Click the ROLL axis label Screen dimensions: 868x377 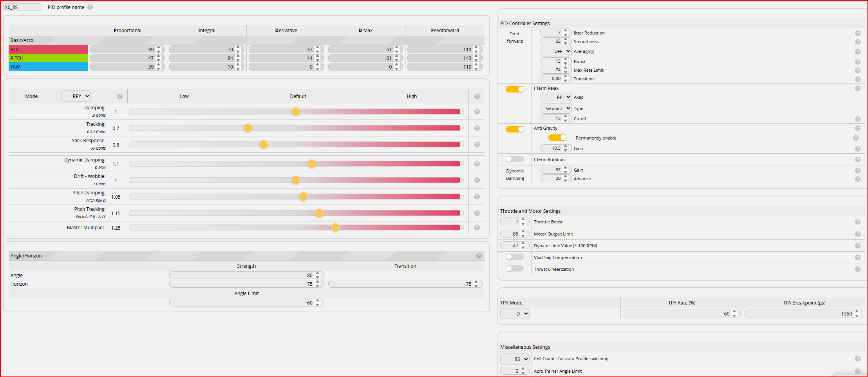(x=48, y=49)
